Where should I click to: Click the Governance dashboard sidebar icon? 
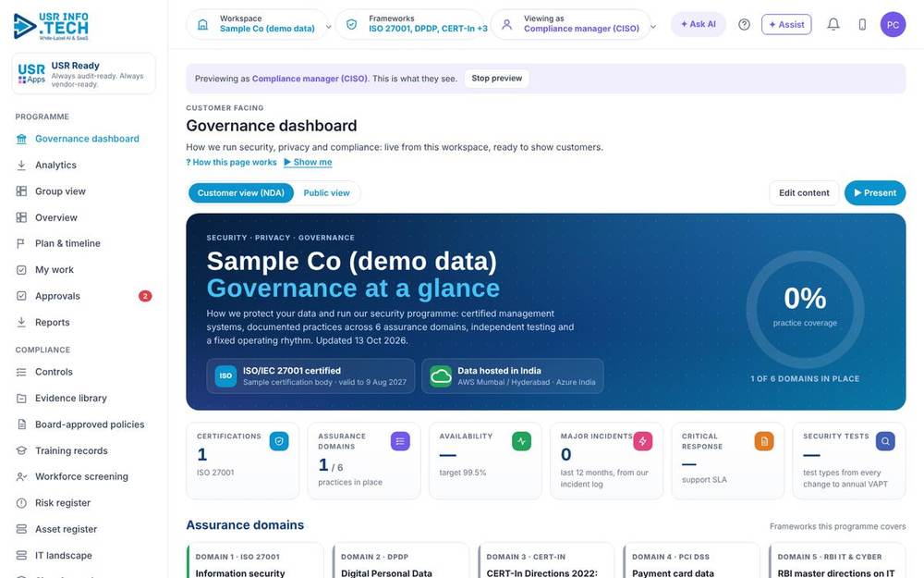(21, 139)
